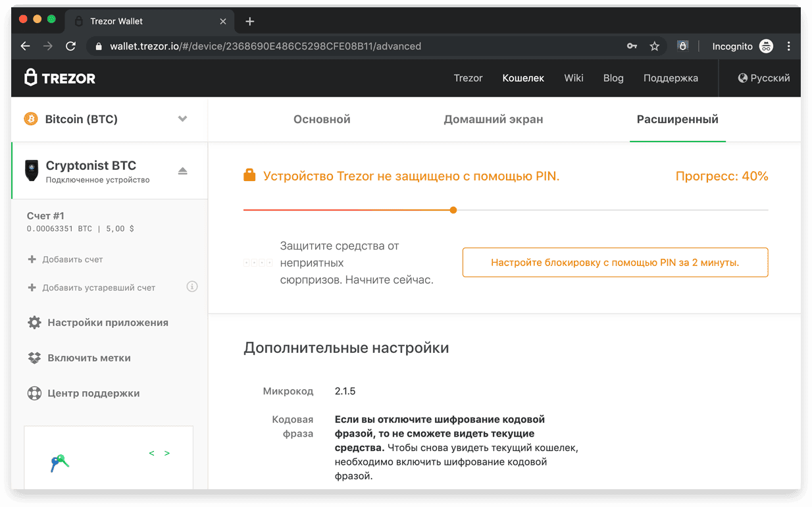Open Центр поддержки link

point(93,394)
